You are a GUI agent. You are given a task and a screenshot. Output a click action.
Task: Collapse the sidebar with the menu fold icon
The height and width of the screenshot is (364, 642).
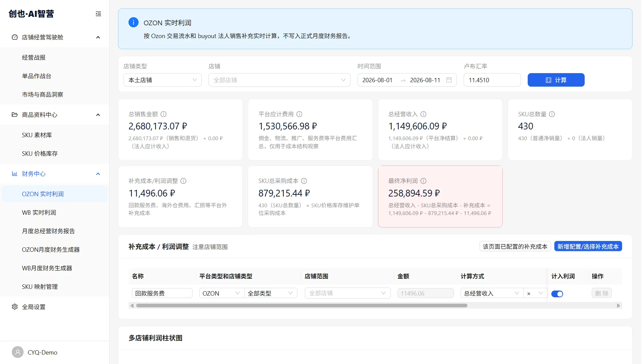tap(98, 14)
